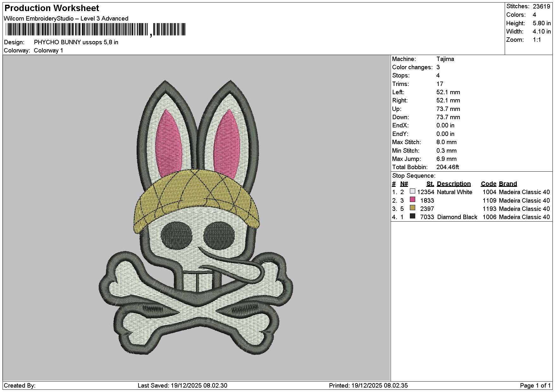Select the pink thread swatch 1833

[x=412, y=200]
